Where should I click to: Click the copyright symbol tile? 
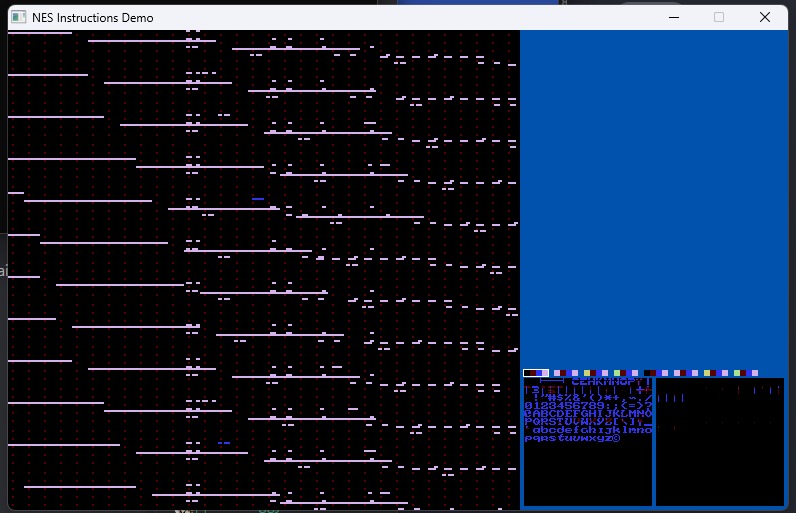tap(617, 438)
